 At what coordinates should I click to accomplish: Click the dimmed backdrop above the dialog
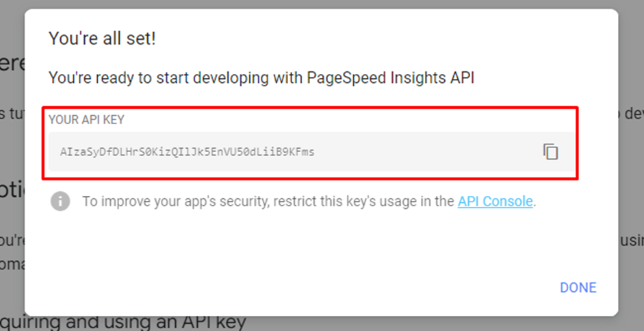[322, 4]
